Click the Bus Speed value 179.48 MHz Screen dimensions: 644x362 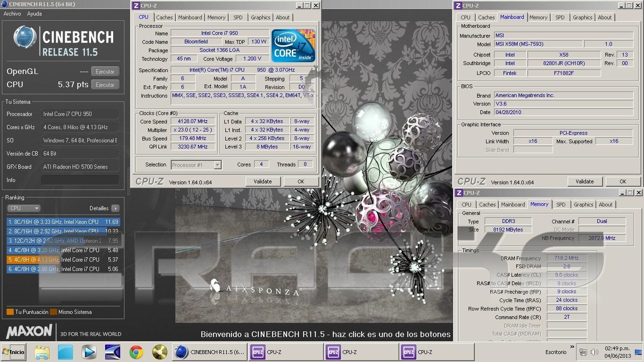coord(193,139)
